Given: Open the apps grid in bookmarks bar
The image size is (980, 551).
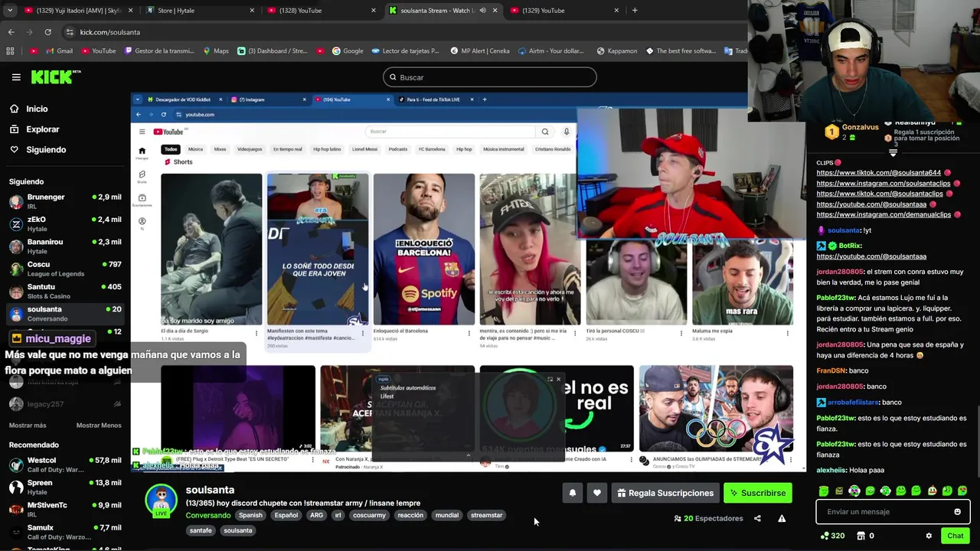Looking at the screenshot, I should point(10,51).
